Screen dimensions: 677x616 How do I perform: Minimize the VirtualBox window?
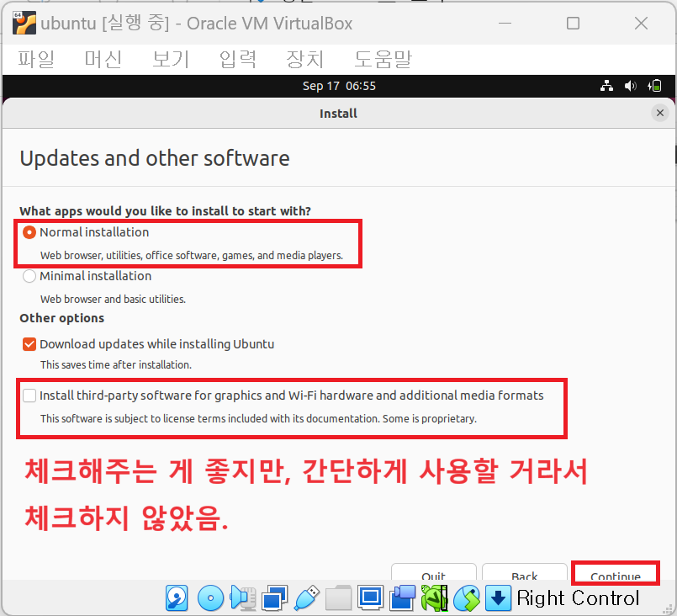(x=505, y=24)
